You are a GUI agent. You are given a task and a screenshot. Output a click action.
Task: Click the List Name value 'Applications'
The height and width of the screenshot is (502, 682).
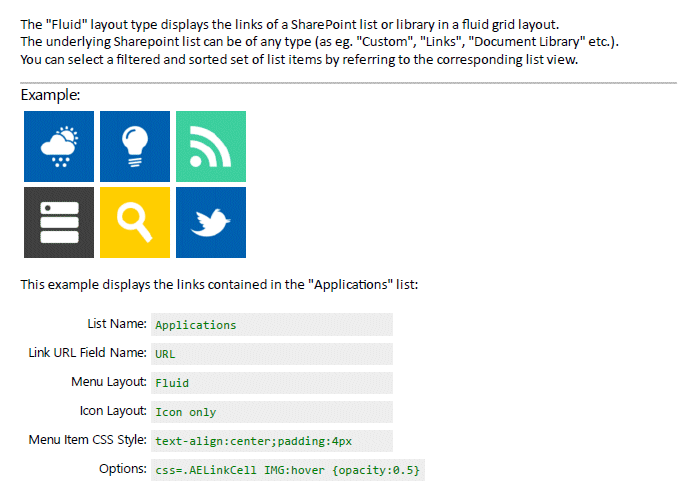point(196,325)
